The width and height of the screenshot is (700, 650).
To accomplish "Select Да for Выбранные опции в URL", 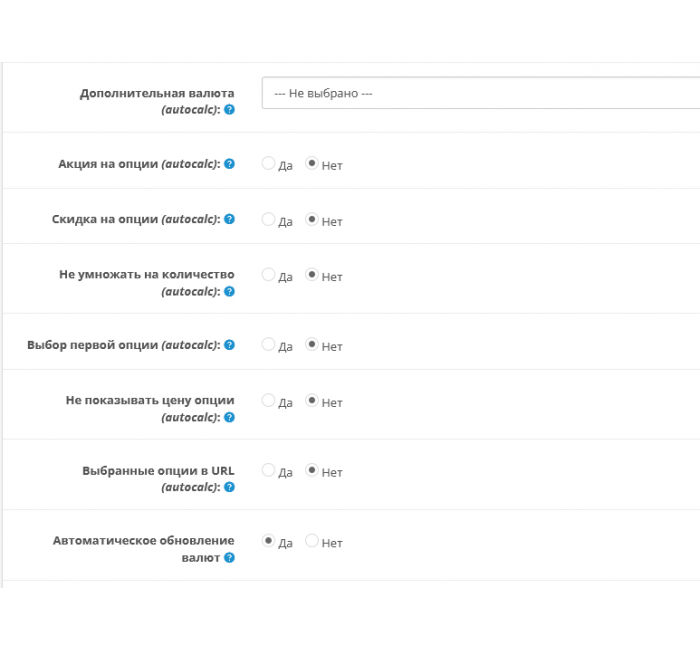I will point(268,470).
